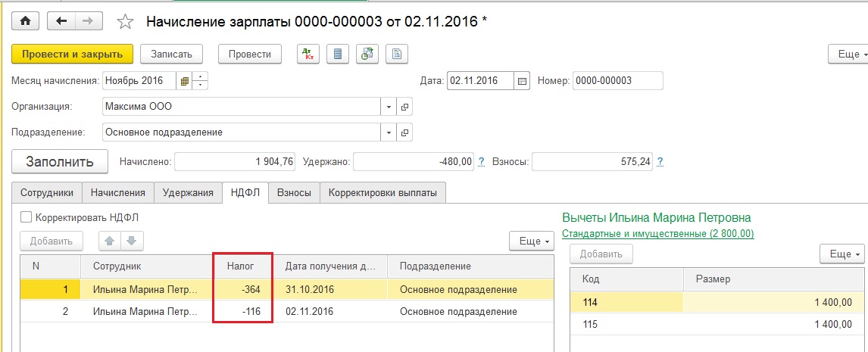Expand the Организация dropdown list

(x=389, y=107)
